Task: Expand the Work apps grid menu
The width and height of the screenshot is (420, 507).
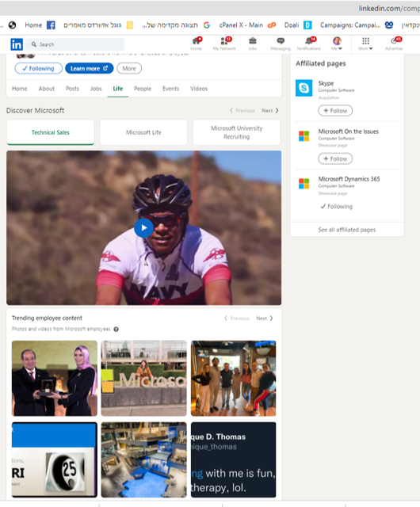Action: 365,44
